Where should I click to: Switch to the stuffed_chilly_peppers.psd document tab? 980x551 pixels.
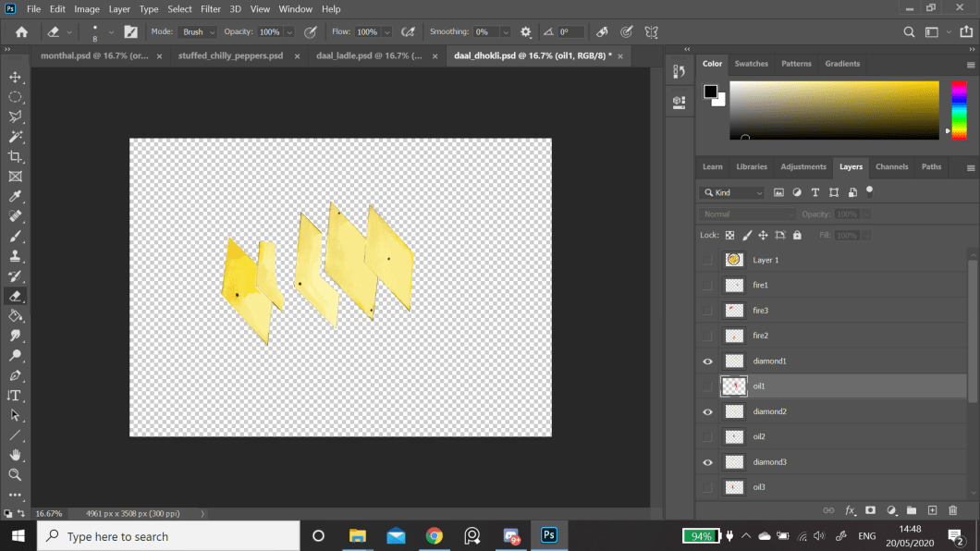[230, 55]
